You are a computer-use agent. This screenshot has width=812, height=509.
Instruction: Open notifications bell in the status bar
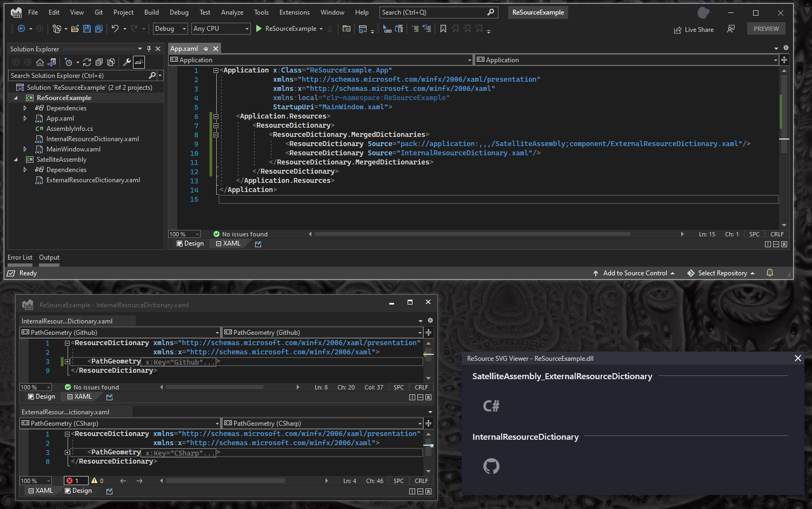[770, 273]
